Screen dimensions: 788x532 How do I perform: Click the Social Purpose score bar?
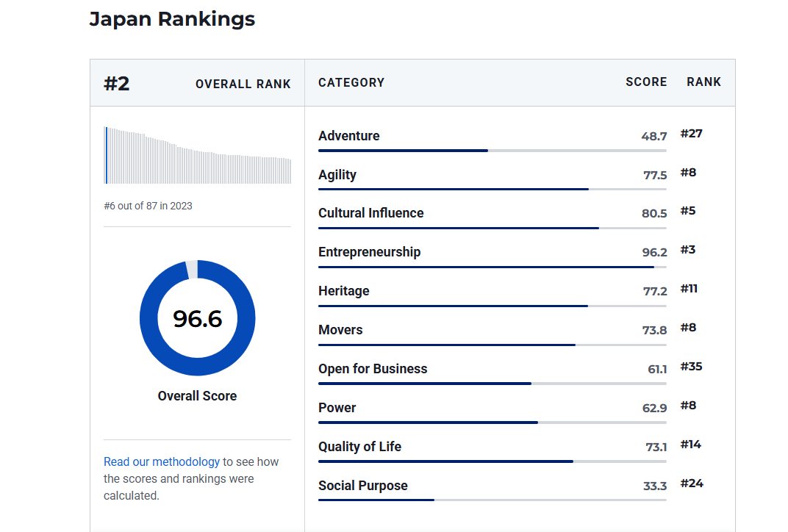pos(492,500)
